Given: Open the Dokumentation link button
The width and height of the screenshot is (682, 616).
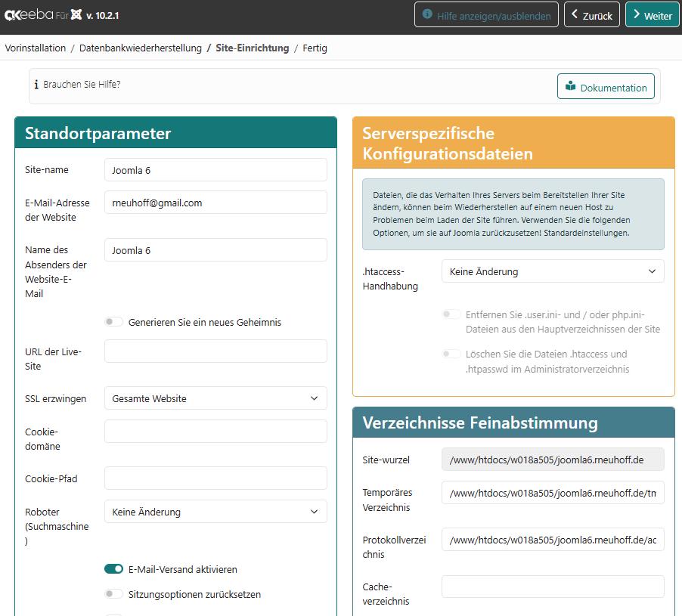Looking at the screenshot, I should 606,87.
